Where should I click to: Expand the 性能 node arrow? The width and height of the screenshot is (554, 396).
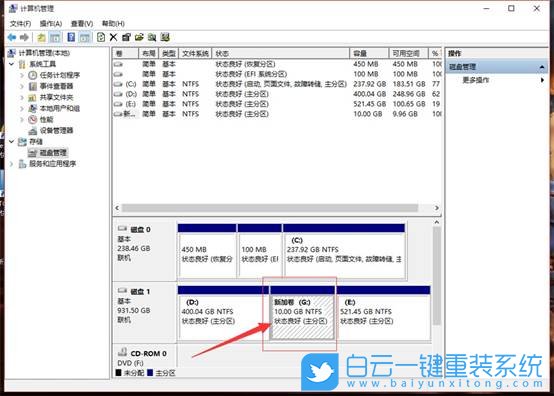(x=22, y=119)
